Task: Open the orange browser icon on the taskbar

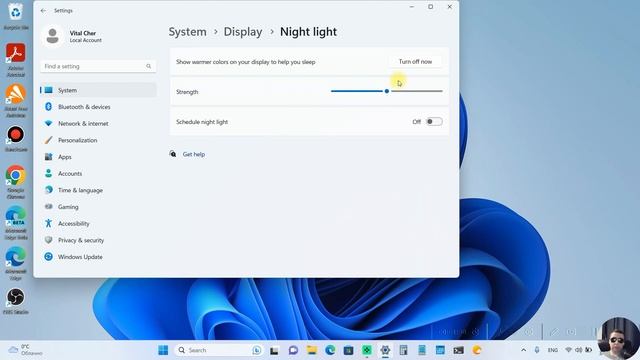Action: click(477, 350)
